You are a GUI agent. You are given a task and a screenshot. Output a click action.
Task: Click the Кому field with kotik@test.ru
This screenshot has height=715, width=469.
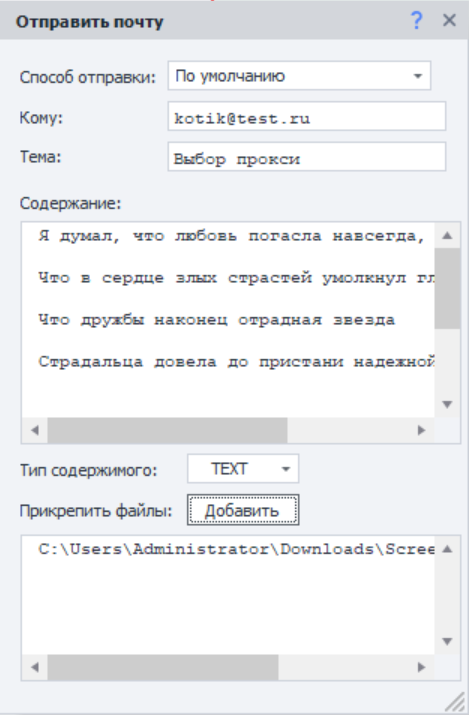[307, 117]
